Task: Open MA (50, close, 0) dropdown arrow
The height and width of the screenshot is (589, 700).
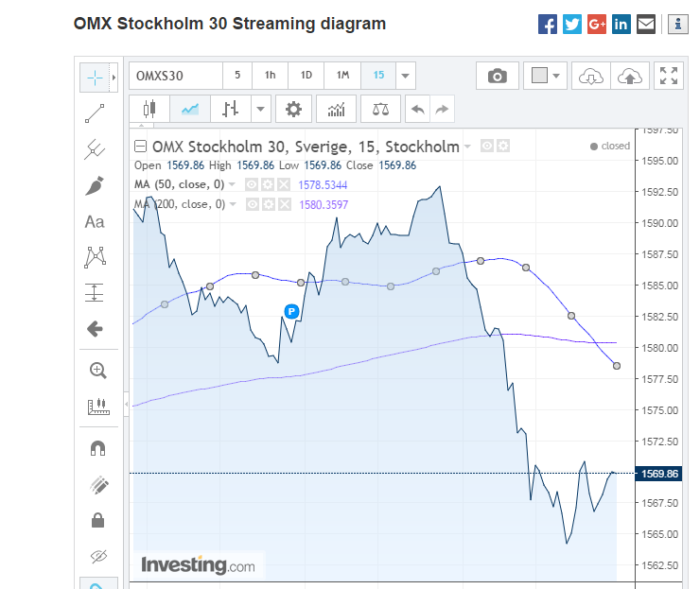Action: tap(232, 184)
